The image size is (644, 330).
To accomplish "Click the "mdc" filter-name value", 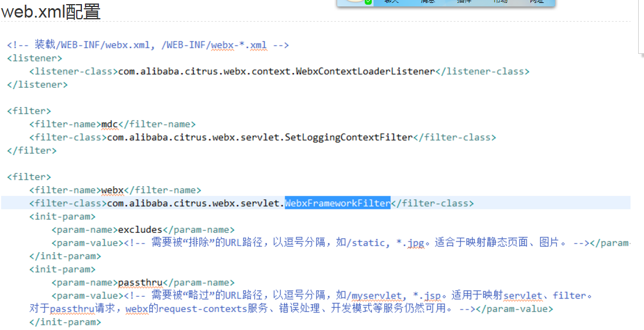I will pos(109,124).
